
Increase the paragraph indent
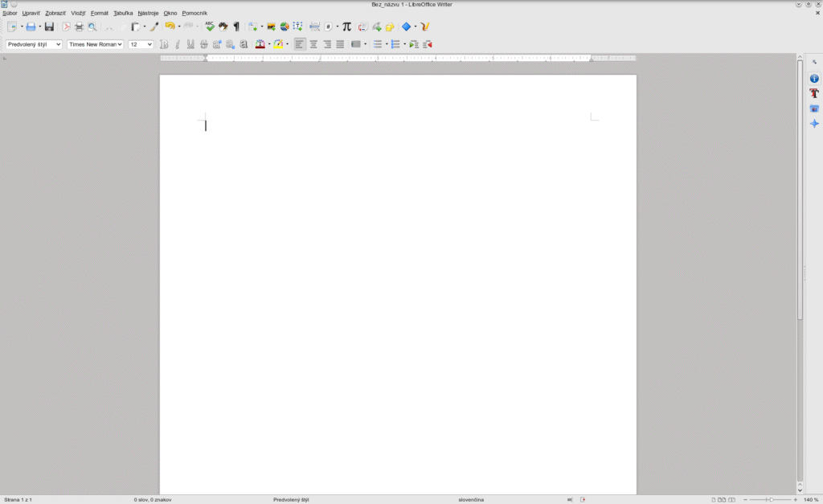click(x=414, y=45)
